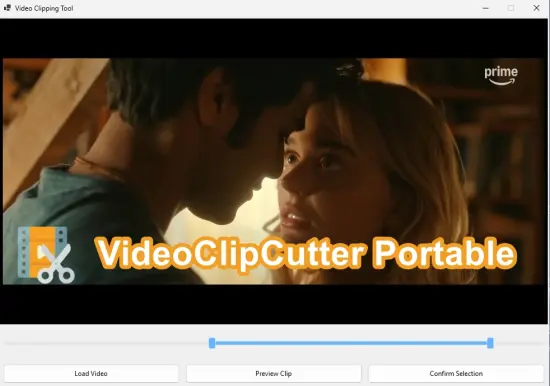Click the Video Clipping Tool window icon
Screen dimensions: 550x386
click(x=7, y=8)
